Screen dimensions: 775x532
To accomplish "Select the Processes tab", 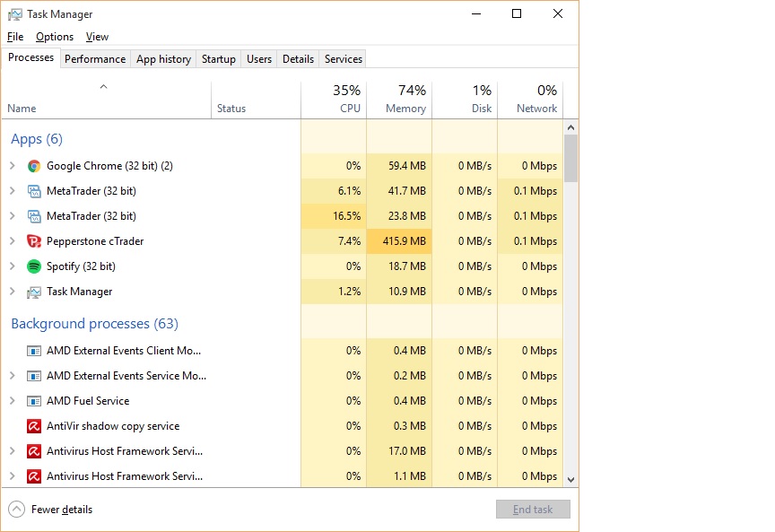I will point(31,57).
